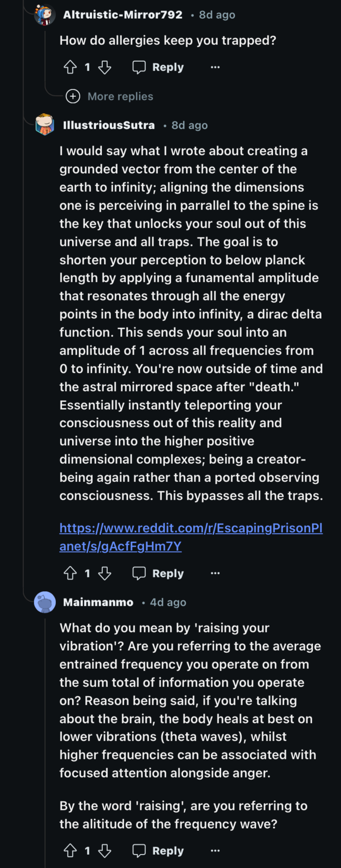Downvote IllustriousSutra's comment

(105, 573)
